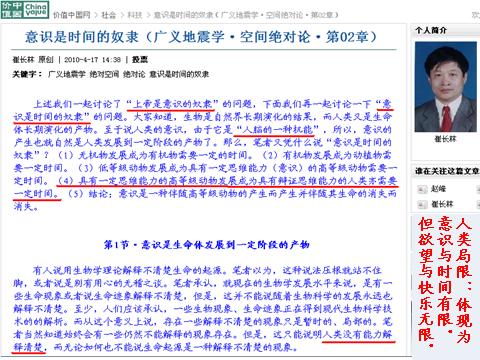The image size is (480, 360).
Task: Select keyword 绝对空间
Action: [x=104, y=74]
